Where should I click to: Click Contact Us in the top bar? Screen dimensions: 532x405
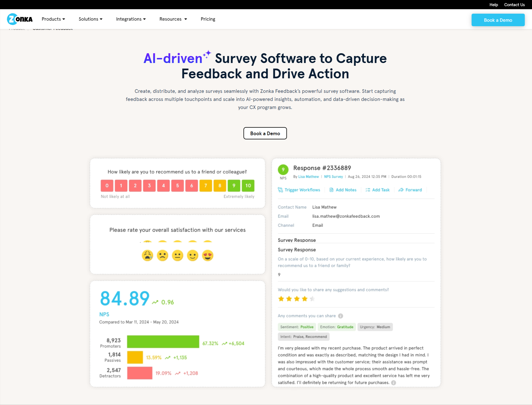tap(514, 4)
